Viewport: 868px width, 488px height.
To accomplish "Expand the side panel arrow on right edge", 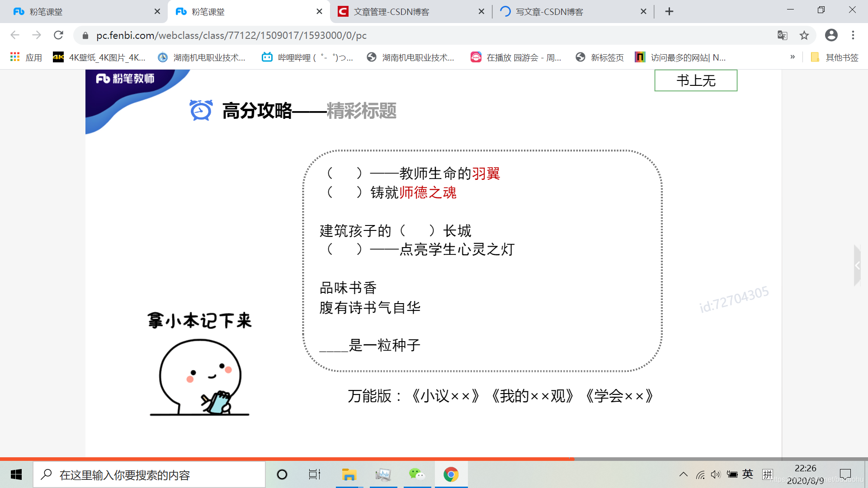I will pyautogui.click(x=858, y=266).
